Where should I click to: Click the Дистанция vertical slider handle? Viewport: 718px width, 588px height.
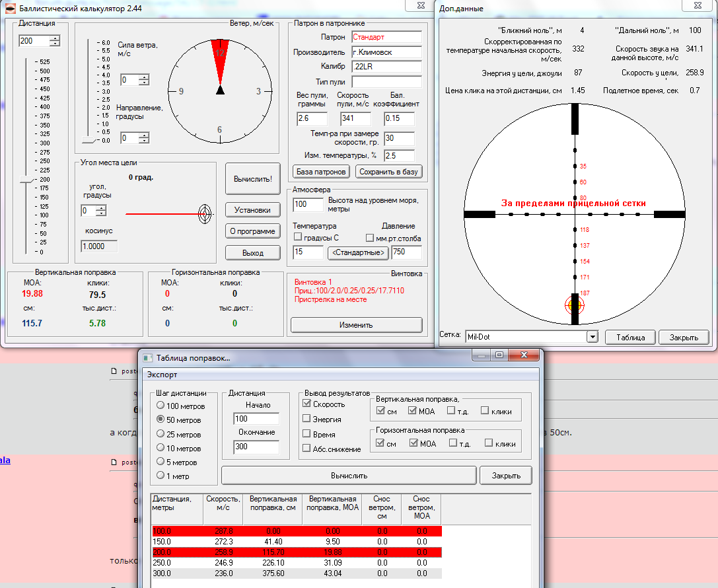[28, 180]
